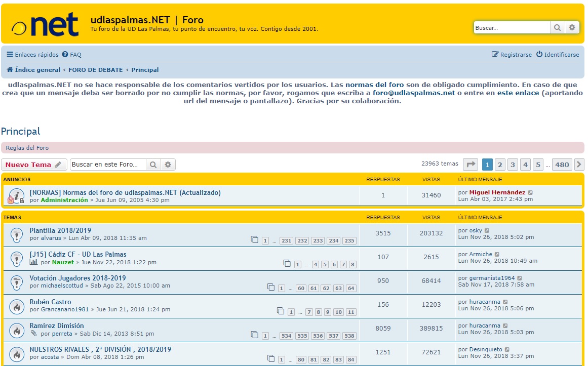Click foro@udlaspalmas.net email link
588x366 pixels.
pos(414,93)
